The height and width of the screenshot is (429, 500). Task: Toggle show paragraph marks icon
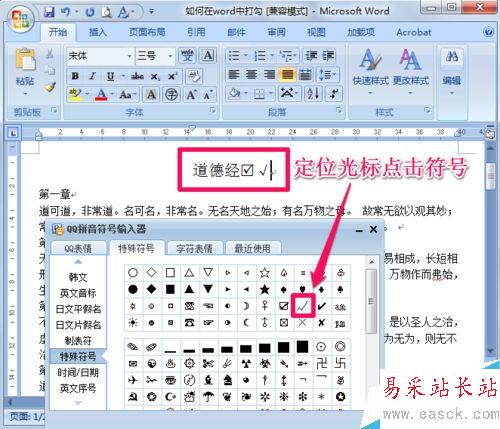(334, 94)
